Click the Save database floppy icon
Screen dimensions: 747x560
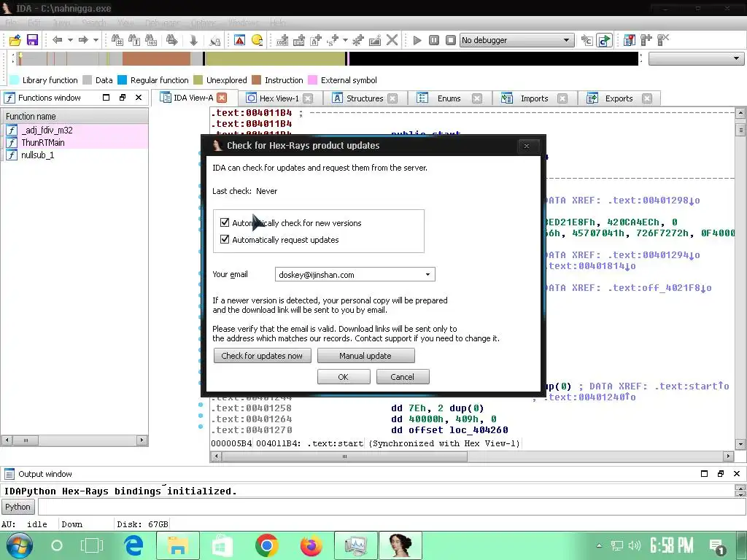pos(32,40)
